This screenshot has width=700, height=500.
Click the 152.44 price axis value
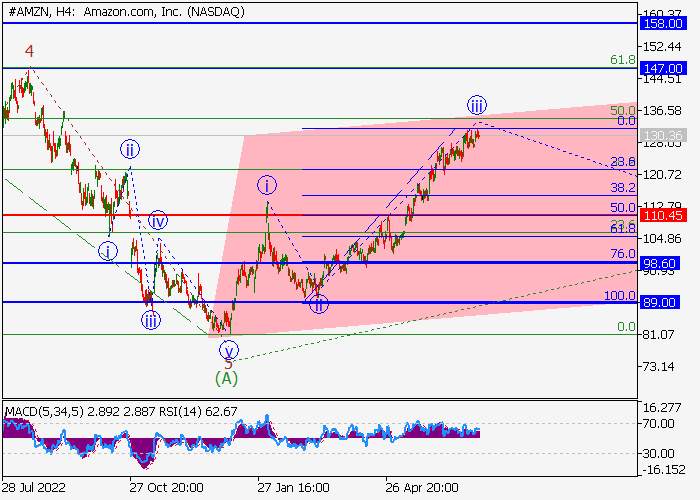[x=662, y=46]
